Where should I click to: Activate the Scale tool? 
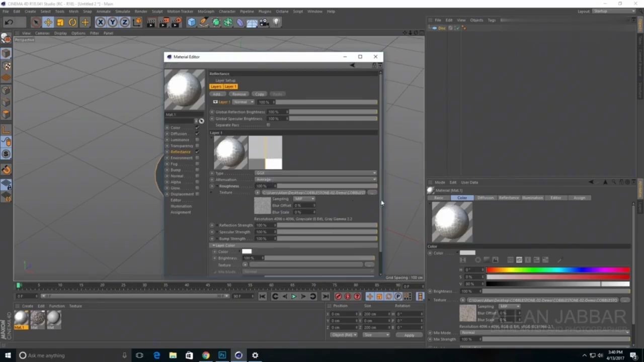click(60, 22)
